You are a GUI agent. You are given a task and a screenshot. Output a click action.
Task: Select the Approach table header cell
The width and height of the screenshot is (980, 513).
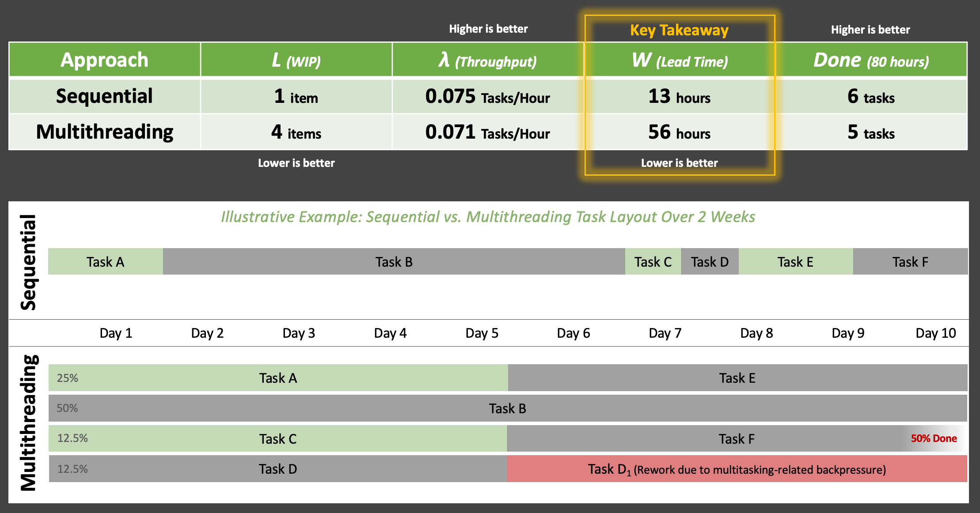(104, 60)
